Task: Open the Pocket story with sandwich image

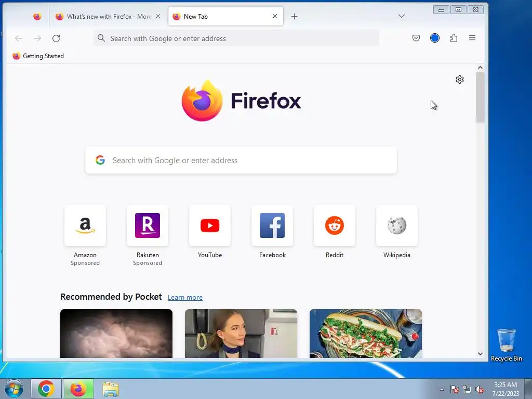Action: 366,333
